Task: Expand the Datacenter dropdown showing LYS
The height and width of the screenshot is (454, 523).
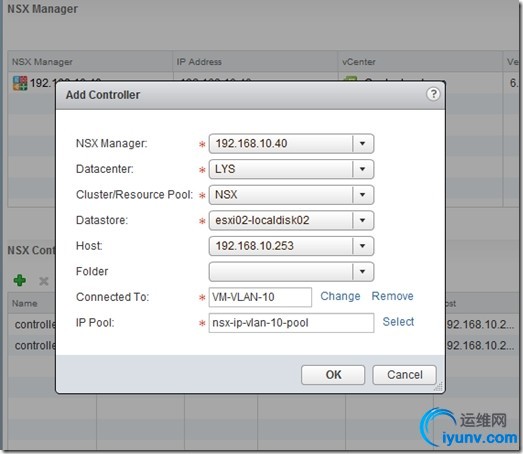Action: (363, 169)
